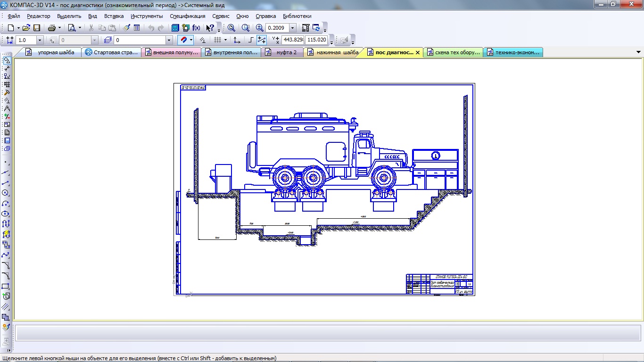Image resolution: width=644 pixels, height=362 pixels.
Task: Open the Библиотеки menu
Action: click(297, 16)
